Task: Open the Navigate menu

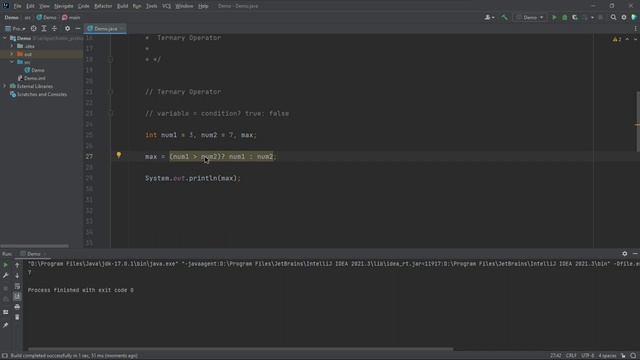Action: click(64, 6)
